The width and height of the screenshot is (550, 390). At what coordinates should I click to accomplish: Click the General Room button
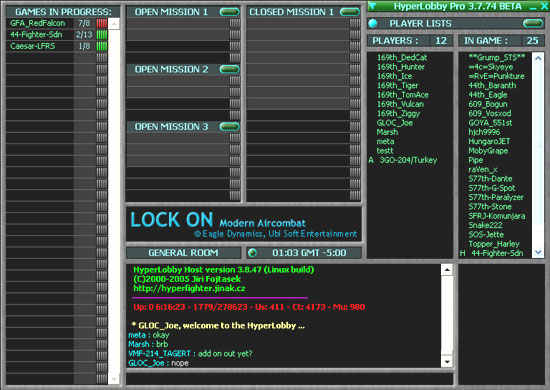(x=183, y=253)
